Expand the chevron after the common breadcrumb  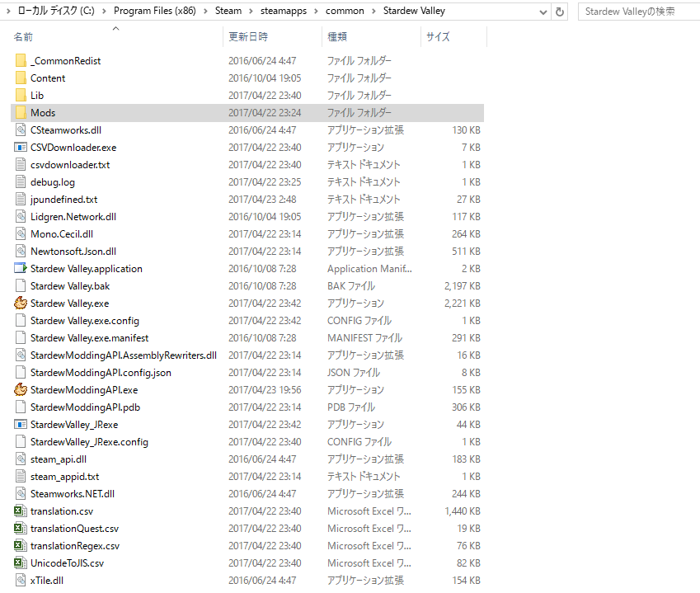point(373,12)
